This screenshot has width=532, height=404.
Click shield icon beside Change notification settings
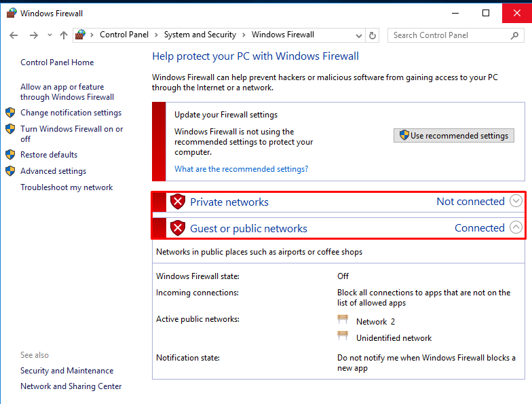(x=10, y=113)
